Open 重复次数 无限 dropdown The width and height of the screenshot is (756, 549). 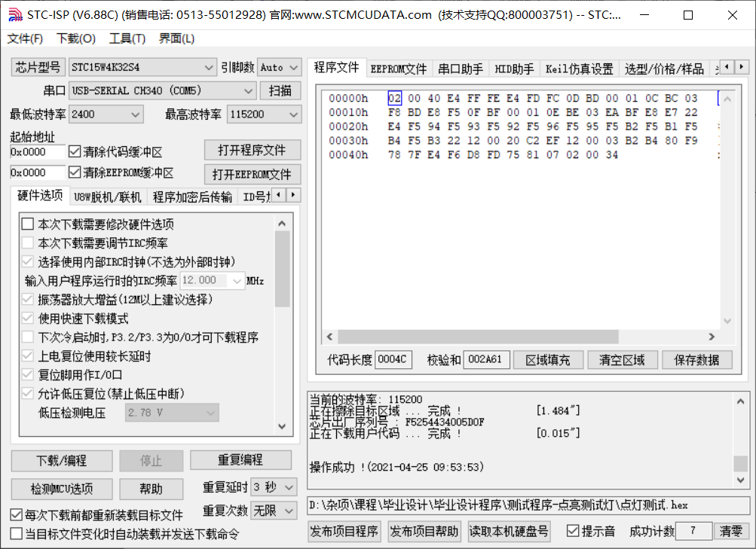tap(274, 511)
